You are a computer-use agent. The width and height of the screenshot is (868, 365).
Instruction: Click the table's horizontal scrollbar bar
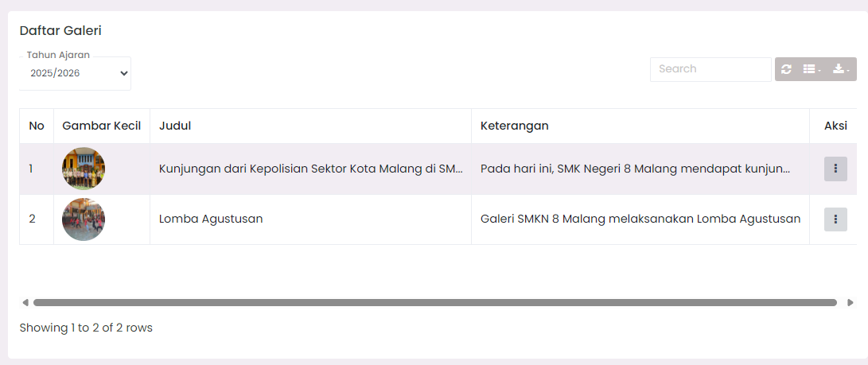point(434,302)
